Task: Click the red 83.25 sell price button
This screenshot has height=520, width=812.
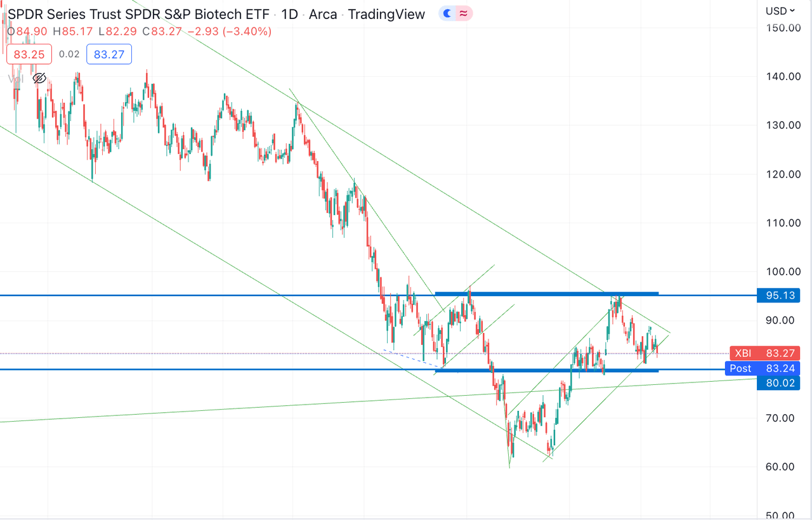Action: (30, 55)
